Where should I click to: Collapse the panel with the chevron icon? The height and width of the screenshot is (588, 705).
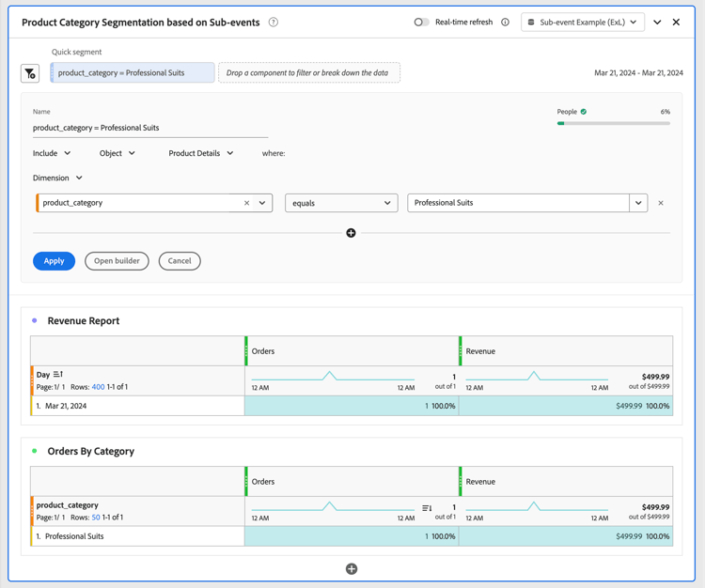click(657, 22)
